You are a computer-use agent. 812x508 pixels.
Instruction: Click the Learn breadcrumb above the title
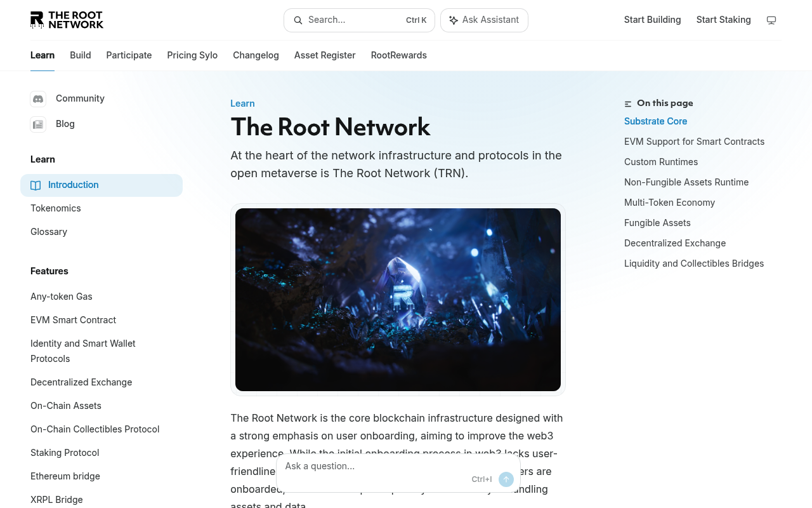[242, 104]
